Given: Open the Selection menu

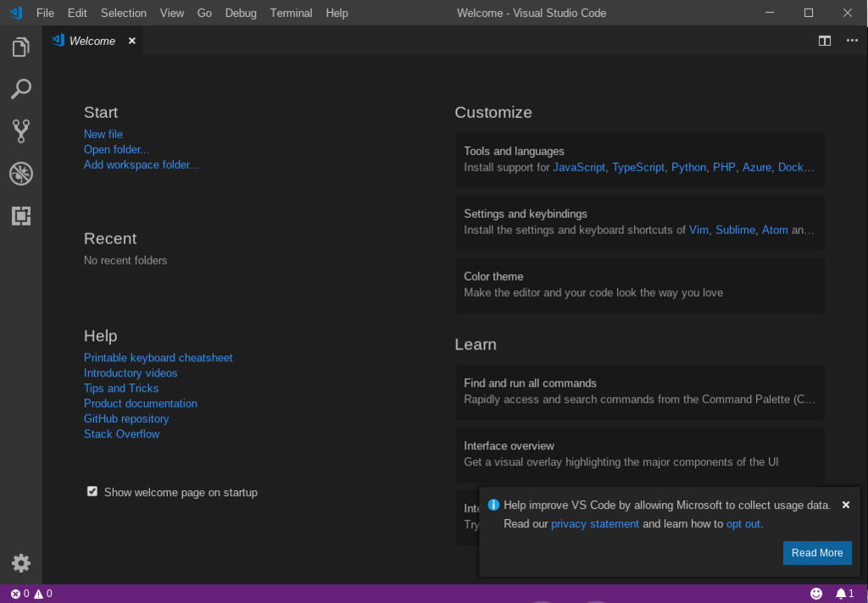Looking at the screenshot, I should [x=124, y=13].
